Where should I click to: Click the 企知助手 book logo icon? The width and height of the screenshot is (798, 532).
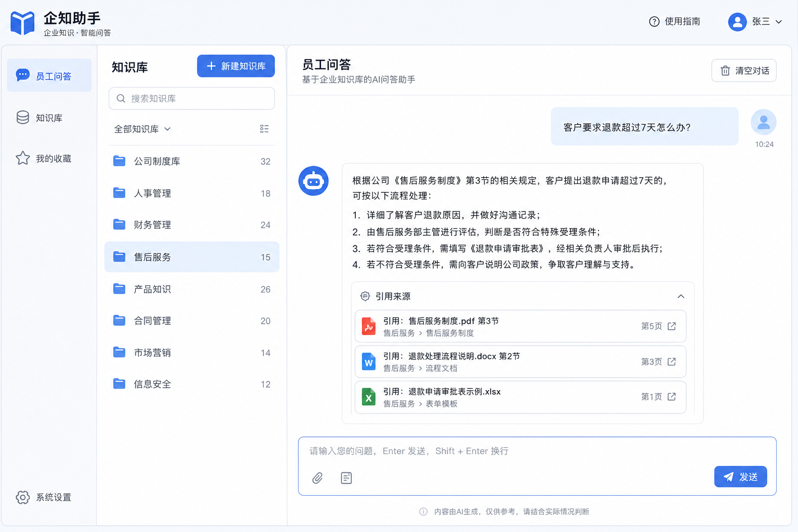(22, 23)
